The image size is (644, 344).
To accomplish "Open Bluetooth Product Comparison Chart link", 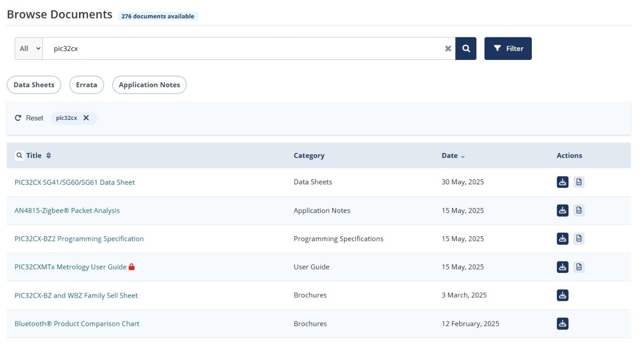I will coord(77,323).
